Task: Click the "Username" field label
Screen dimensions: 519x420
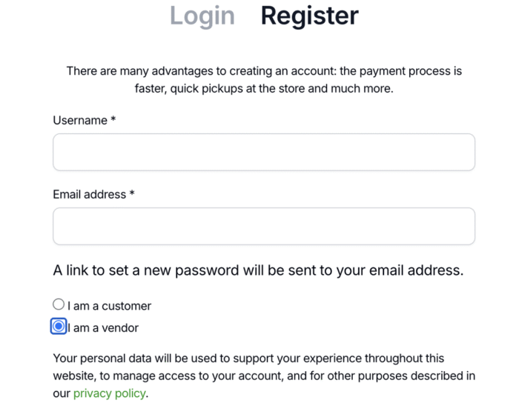Action: tap(80, 120)
